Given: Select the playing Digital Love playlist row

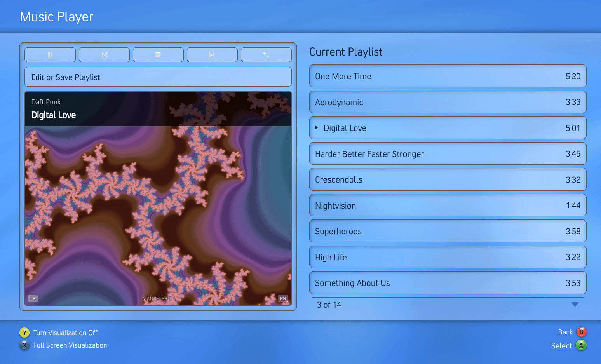Looking at the screenshot, I should pos(448,128).
